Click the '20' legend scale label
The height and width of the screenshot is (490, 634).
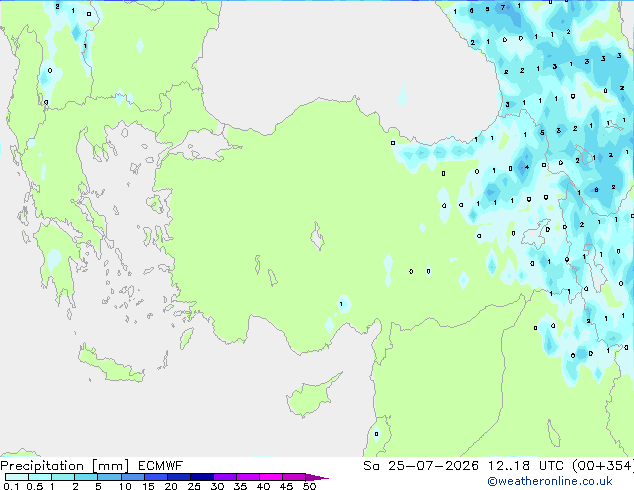171,486
